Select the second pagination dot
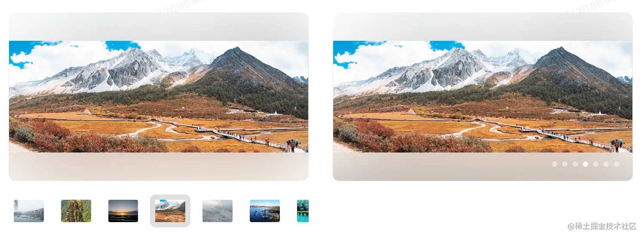 pyautogui.click(x=565, y=164)
